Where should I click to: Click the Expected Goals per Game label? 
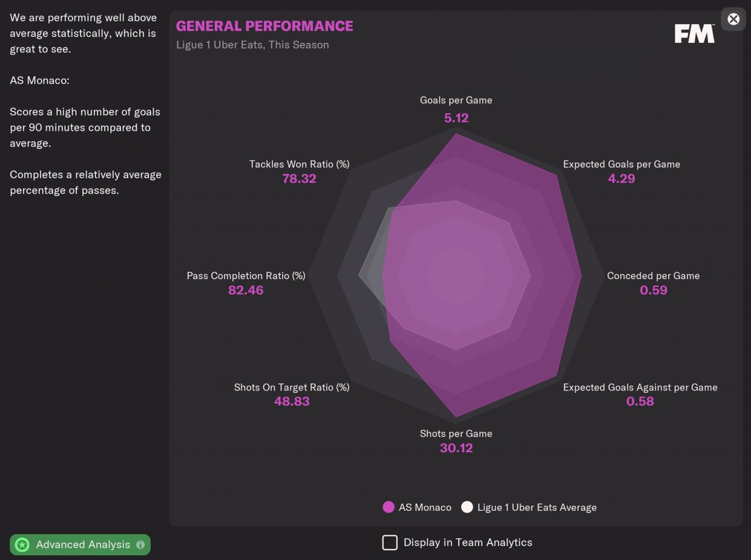(x=621, y=164)
